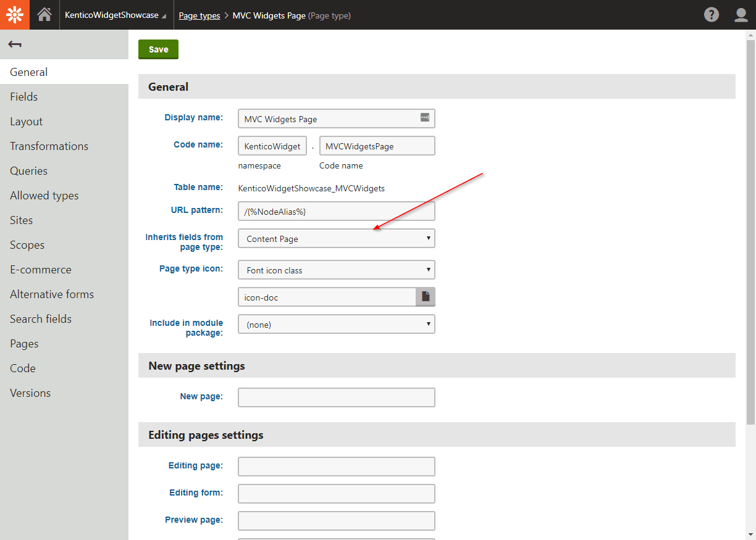Select the Allowed types tab
The height and width of the screenshot is (540, 756).
(x=44, y=196)
